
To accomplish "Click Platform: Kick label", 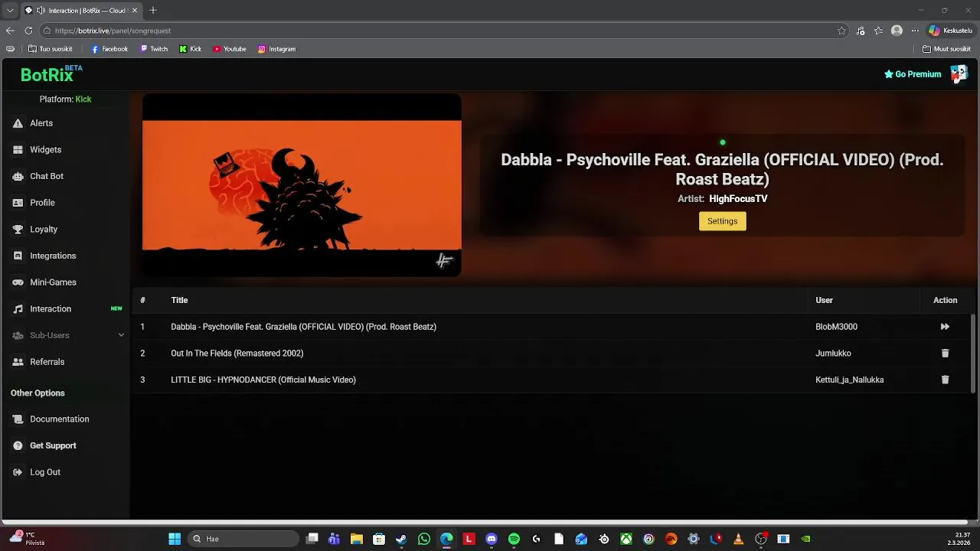I will point(65,99).
